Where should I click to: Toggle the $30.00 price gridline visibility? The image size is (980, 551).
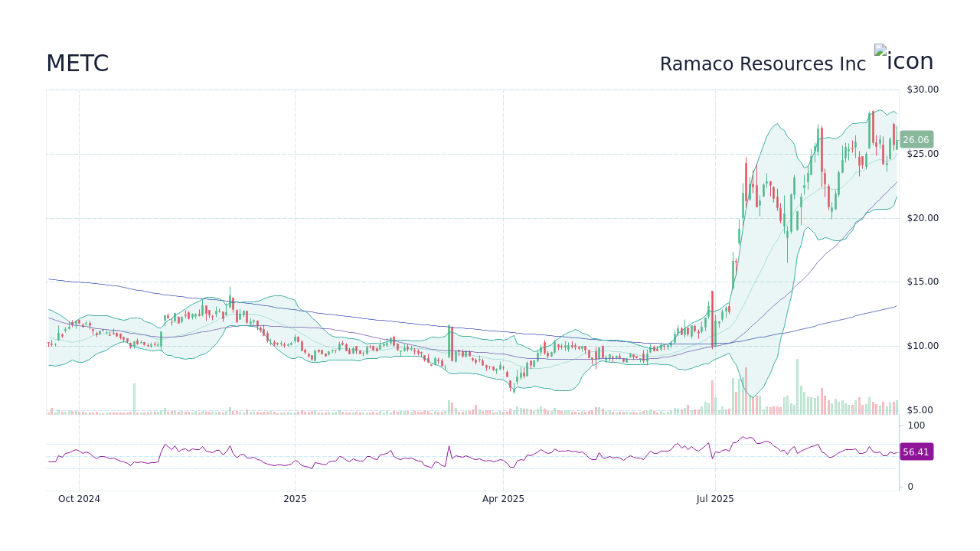pyautogui.click(x=920, y=89)
